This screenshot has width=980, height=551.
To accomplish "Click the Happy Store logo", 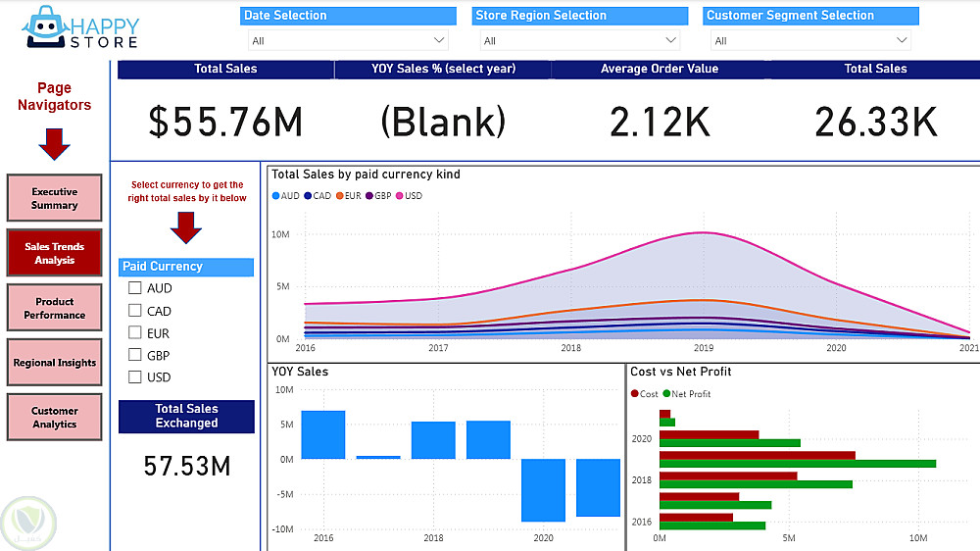I will click(80, 27).
